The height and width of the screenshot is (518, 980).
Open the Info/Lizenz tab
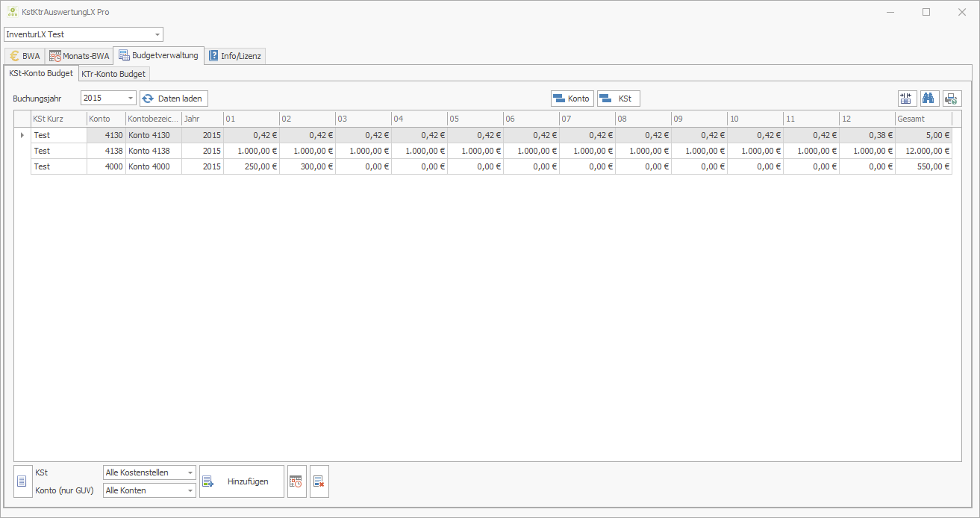tap(234, 56)
